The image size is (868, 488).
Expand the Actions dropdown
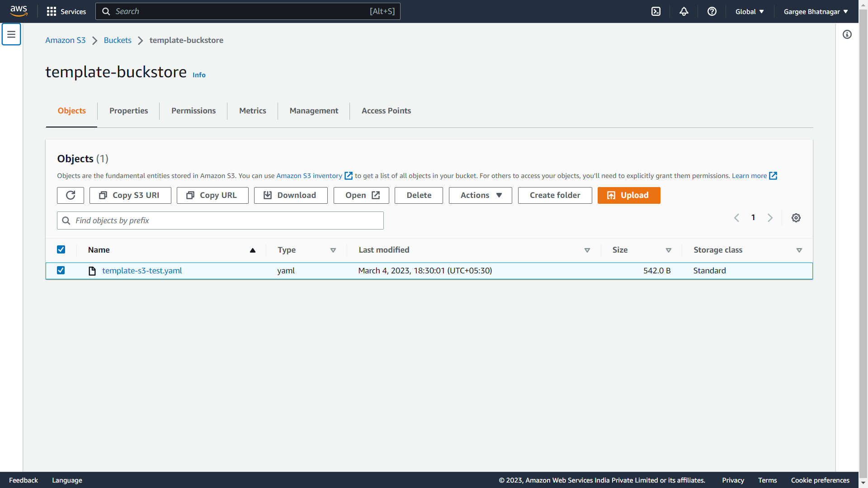point(480,195)
